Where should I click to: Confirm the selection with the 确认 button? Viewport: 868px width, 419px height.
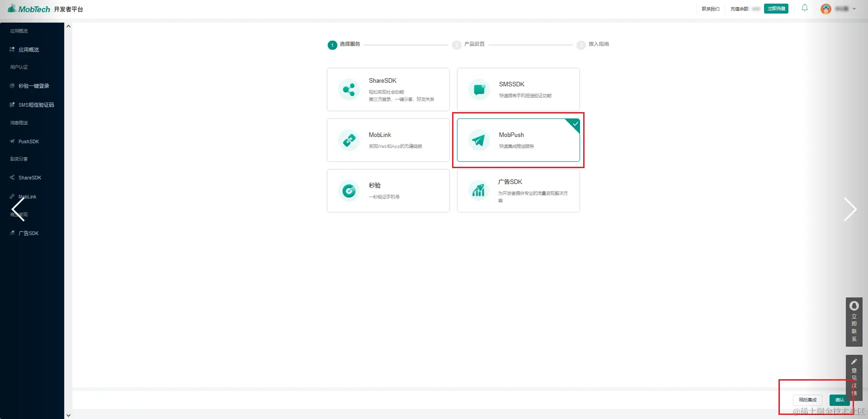[840, 400]
